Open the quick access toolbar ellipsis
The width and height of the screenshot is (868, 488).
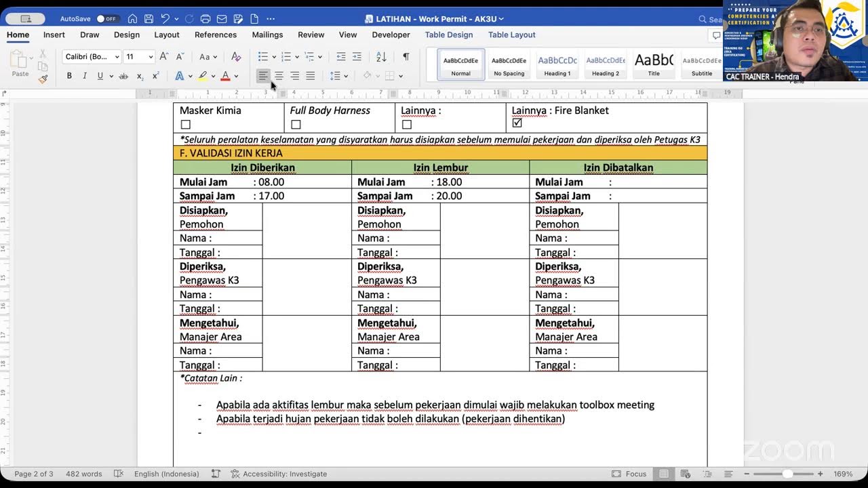(271, 19)
